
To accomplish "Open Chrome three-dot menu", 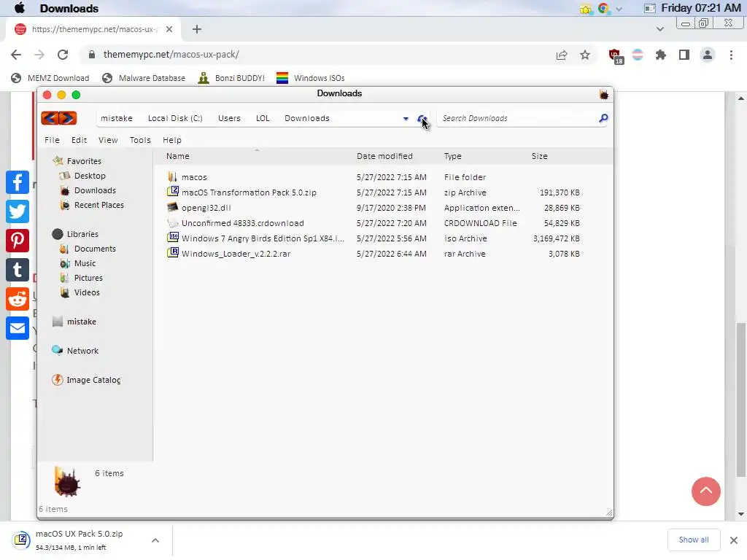I will pos(731,55).
